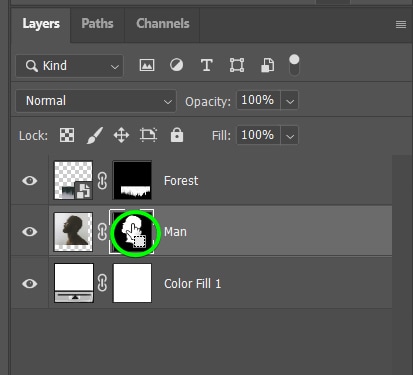Toggle link icon on Forest layer
The width and height of the screenshot is (413, 375).
click(x=102, y=181)
